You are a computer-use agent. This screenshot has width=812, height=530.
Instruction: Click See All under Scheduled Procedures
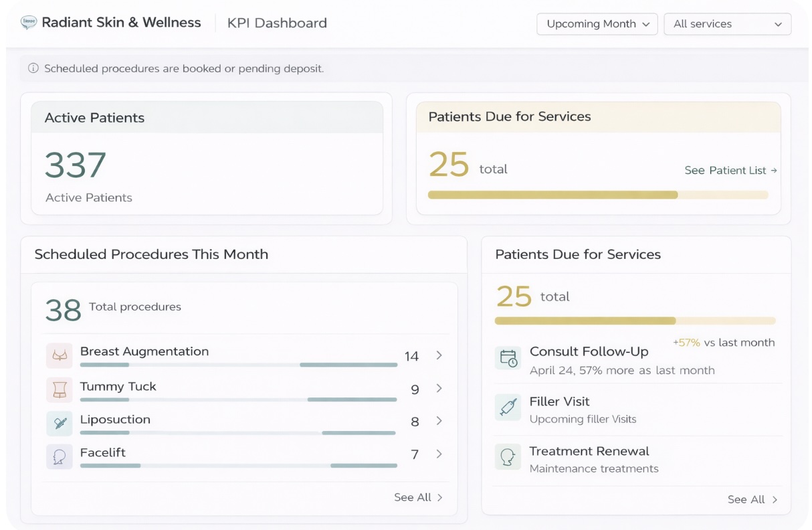pyautogui.click(x=418, y=497)
